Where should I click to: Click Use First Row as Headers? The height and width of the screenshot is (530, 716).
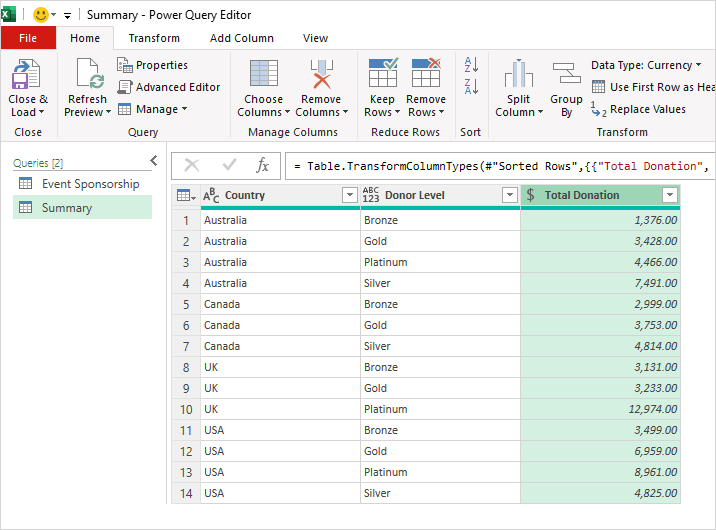[653, 87]
